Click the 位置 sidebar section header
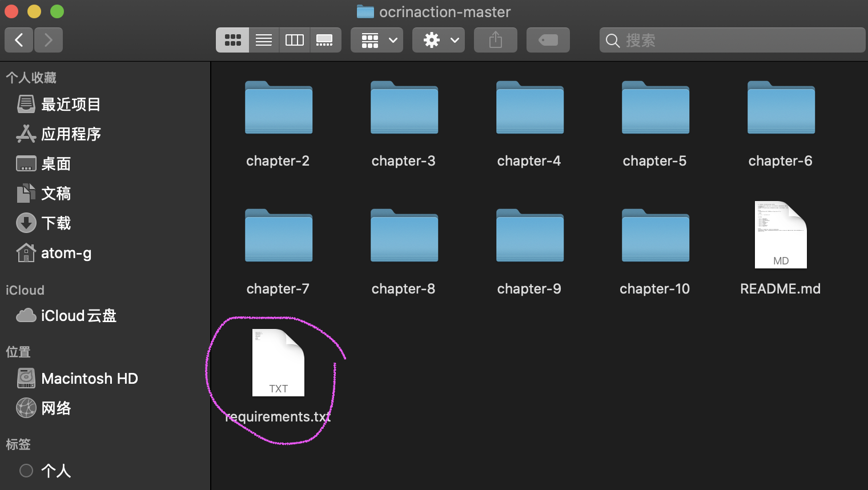868x490 pixels. 18,352
